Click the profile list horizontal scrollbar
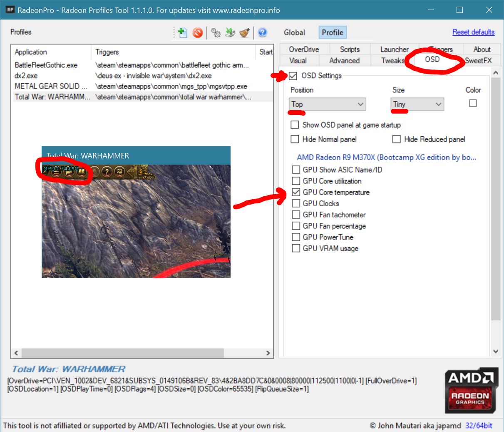Screen dimensions: 504x432 123,353
